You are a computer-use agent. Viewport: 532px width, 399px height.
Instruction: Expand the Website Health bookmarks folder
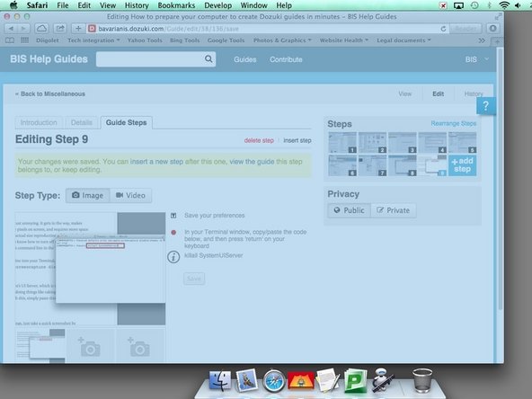click(343, 40)
